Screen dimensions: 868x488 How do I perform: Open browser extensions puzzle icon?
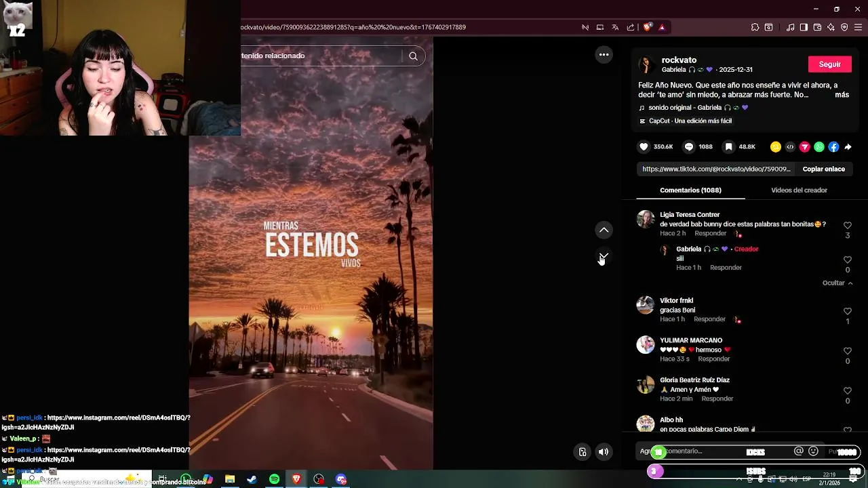click(x=755, y=27)
